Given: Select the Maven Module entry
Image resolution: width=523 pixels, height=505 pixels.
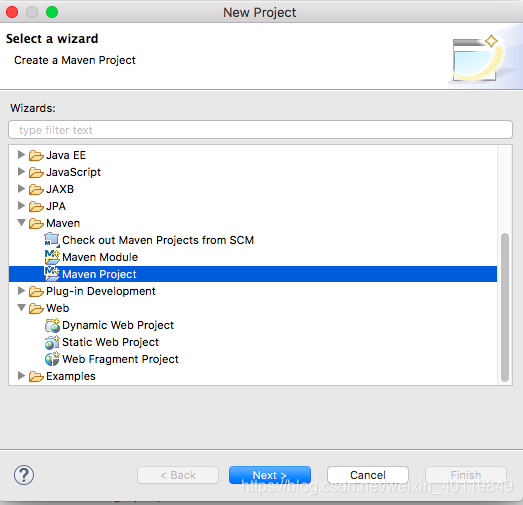Looking at the screenshot, I should [x=100, y=258].
